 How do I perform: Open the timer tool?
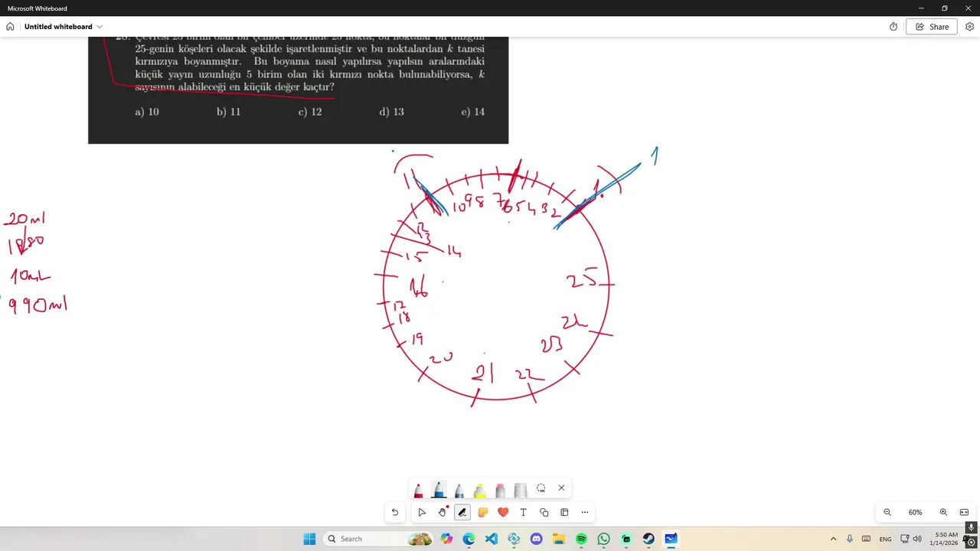893,27
